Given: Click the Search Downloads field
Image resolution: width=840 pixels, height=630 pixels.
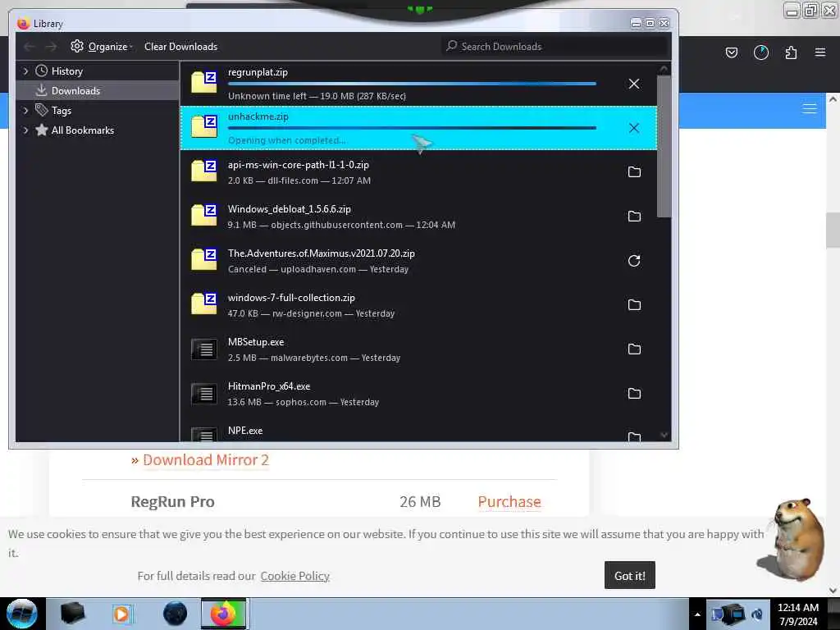Looking at the screenshot, I should 555,47.
